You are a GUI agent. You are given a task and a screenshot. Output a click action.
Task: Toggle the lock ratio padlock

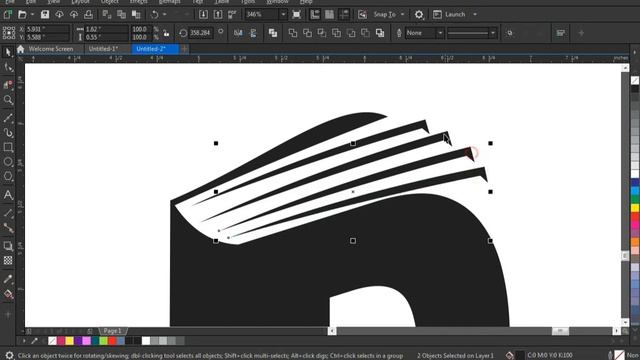point(166,33)
